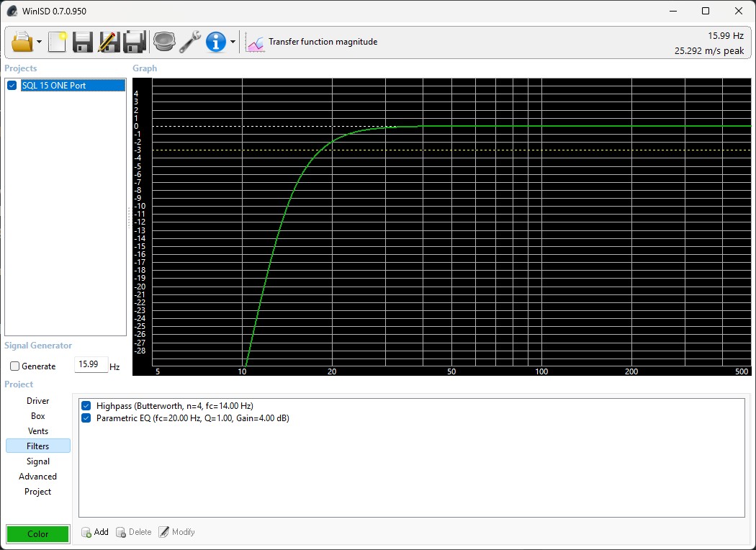This screenshot has width=756, height=550.
Task: Open the Driver tab
Action: pyautogui.click(x=38, y=401)
